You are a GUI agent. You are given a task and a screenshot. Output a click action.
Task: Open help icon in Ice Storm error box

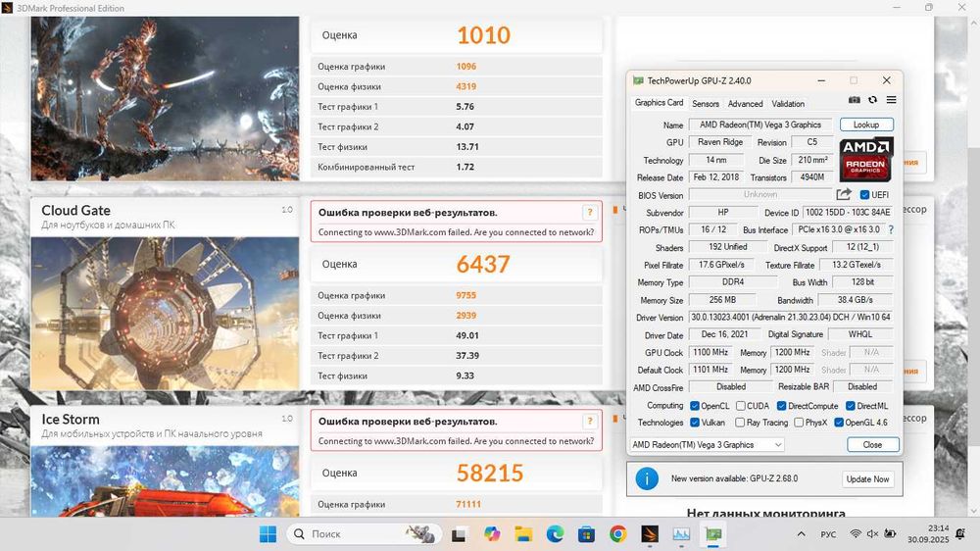coord(589,422)
